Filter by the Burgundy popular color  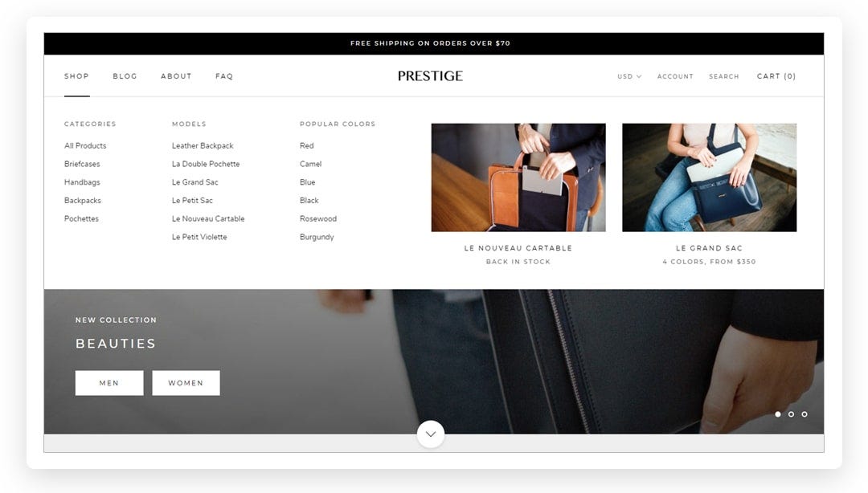click(317, 237)
